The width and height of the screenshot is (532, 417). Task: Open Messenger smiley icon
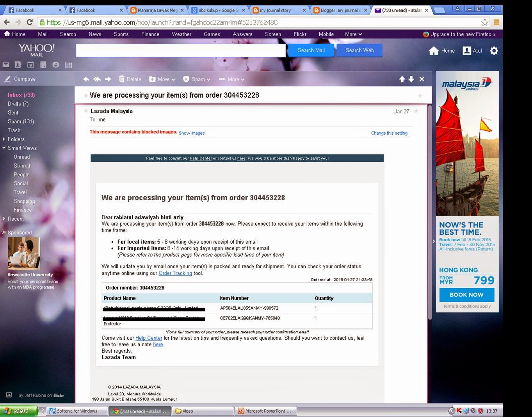pos(56,65)
